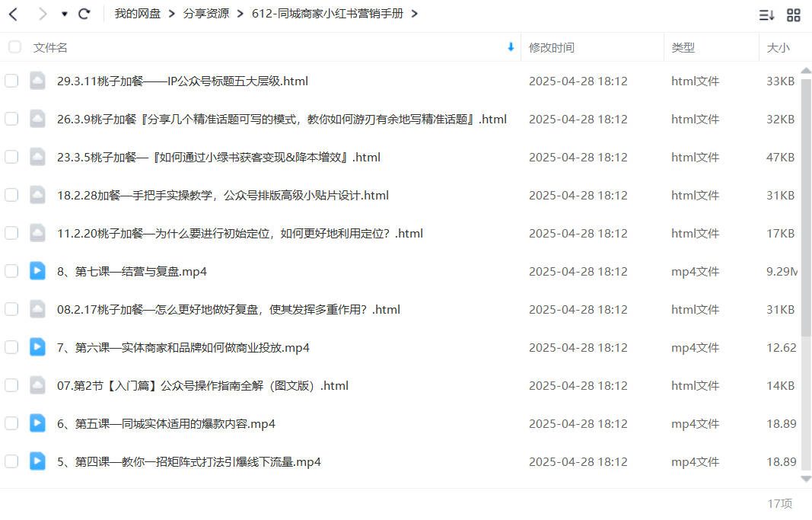
Task: Check the box for 29.3.11桃子加餐 file
Action: pyautogui.click(x=11, y=81)
